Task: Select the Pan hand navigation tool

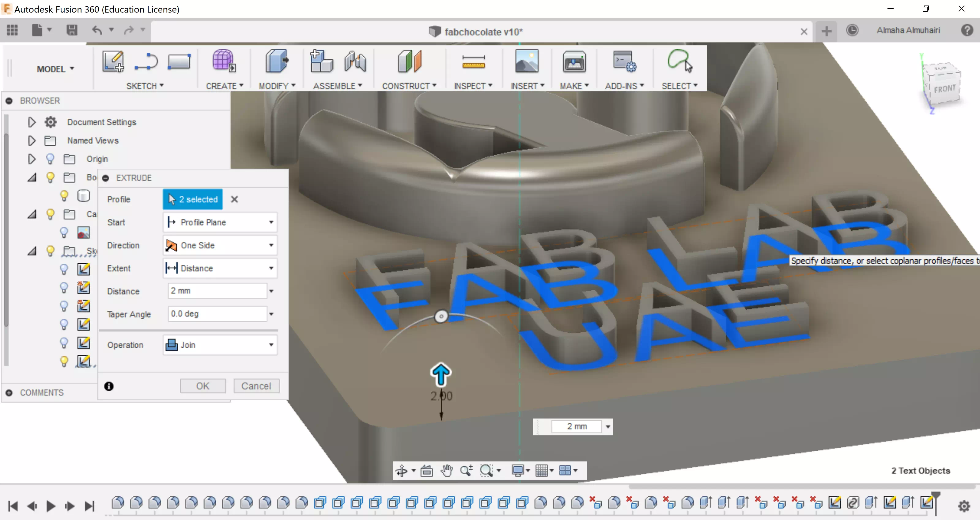Action: click(446, 471)
